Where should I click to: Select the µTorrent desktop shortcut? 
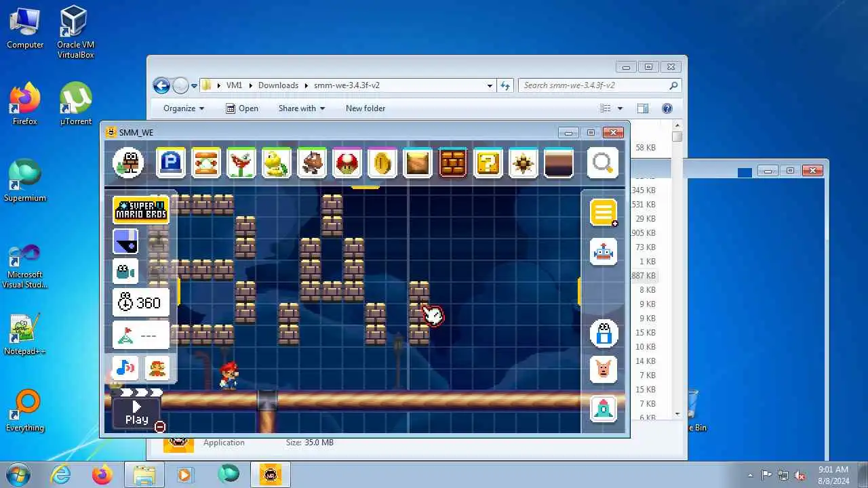tap(75, 103)
